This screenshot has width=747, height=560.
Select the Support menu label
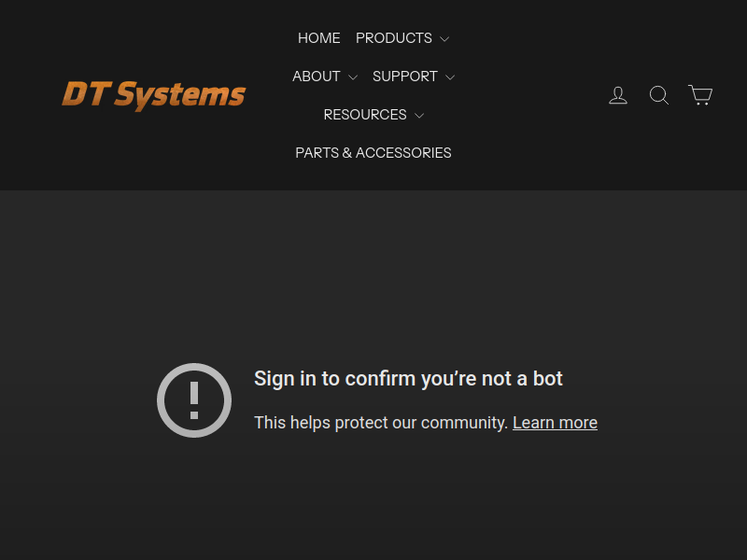404,77
